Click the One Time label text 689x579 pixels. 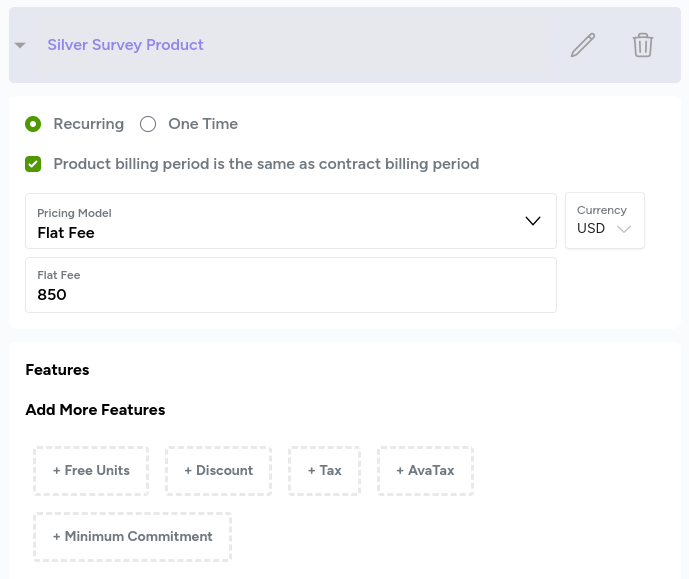click(203, 124)
